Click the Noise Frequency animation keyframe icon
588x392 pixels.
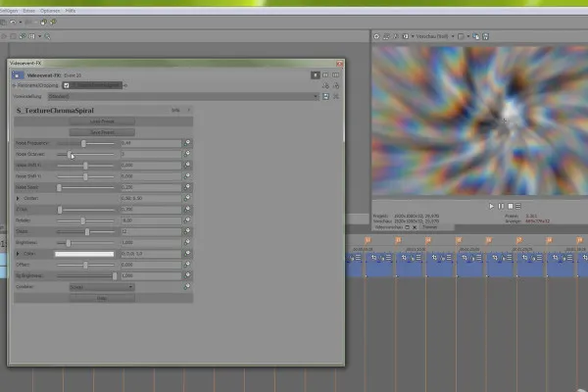point(187,143)
